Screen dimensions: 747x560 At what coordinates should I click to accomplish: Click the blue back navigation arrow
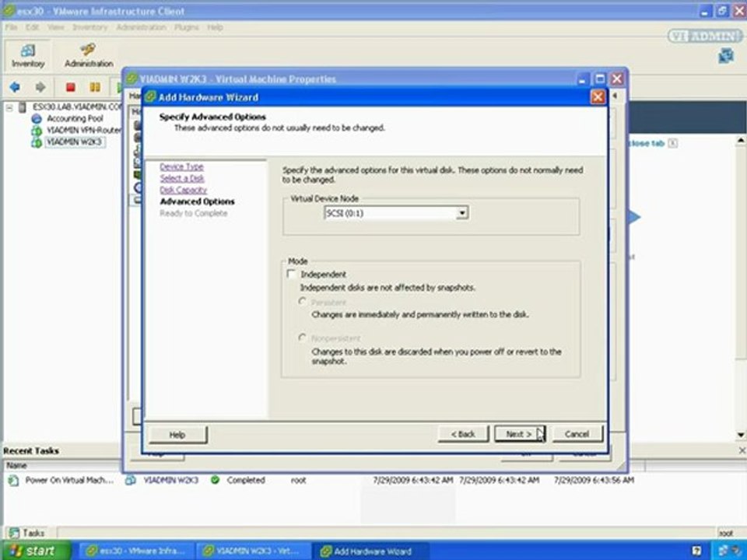coord(15,86)
